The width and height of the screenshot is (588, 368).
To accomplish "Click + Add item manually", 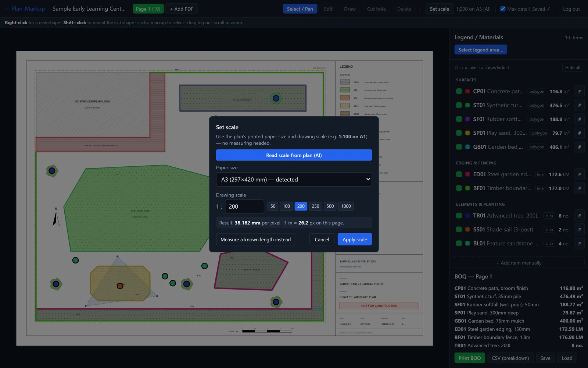I will pyautogui.click(x=519, y=263).
